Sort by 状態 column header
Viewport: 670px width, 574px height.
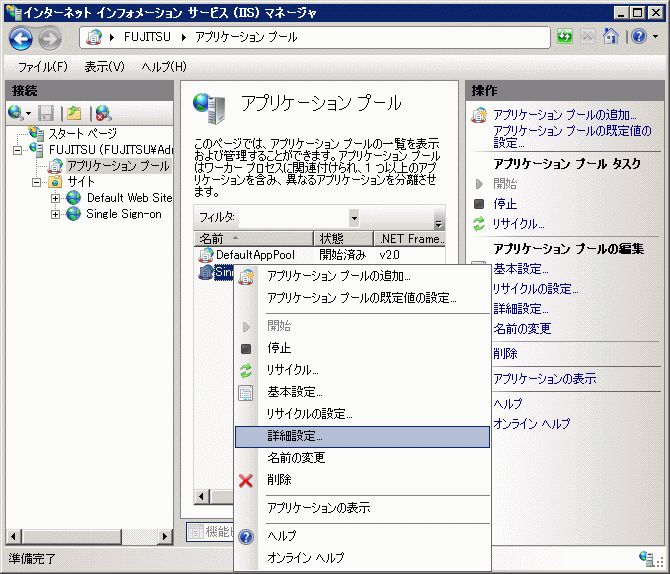344,238
